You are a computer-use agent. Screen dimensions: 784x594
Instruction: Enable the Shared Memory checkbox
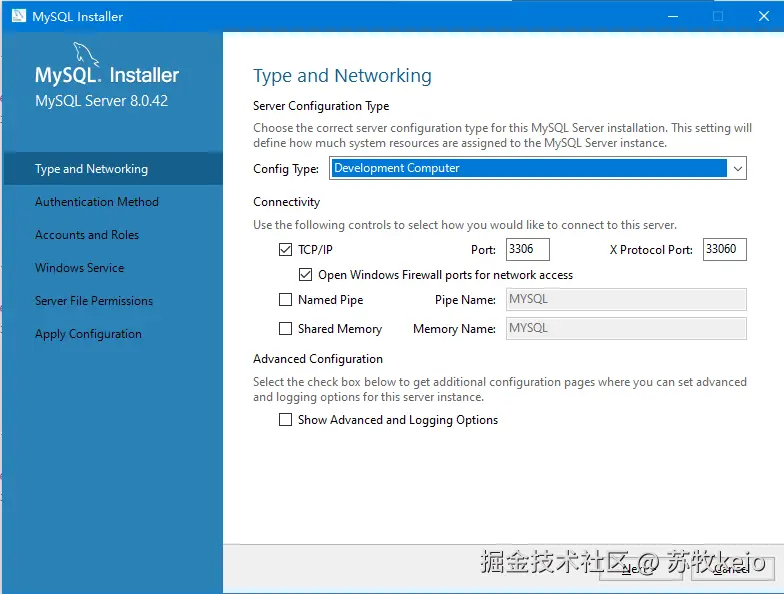click(x=285, y=328)
